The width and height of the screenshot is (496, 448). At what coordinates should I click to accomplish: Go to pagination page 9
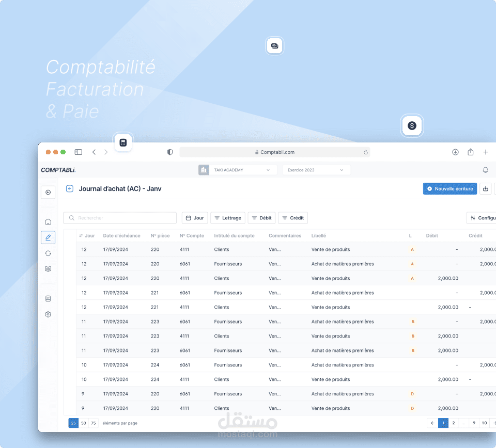click(474, 423)
